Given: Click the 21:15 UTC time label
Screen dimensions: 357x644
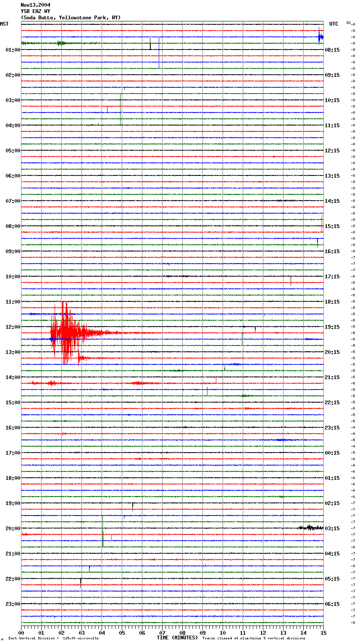Looking at the screenshot, I should tap(332, 377).
